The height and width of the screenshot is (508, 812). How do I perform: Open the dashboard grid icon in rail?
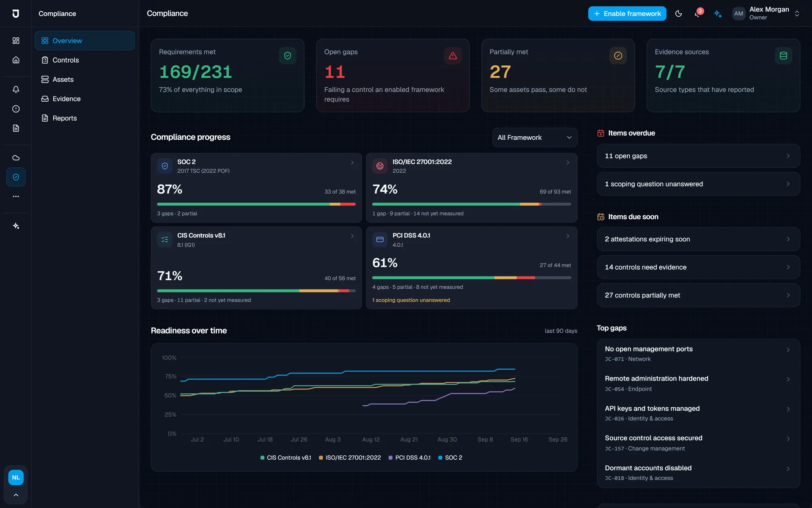[x=16, y=41]
